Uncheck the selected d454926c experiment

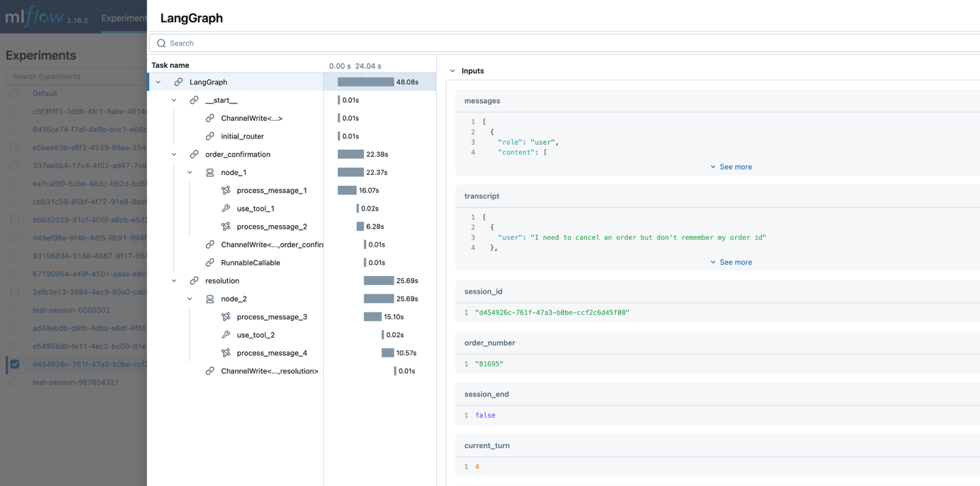tap(15, 364)
